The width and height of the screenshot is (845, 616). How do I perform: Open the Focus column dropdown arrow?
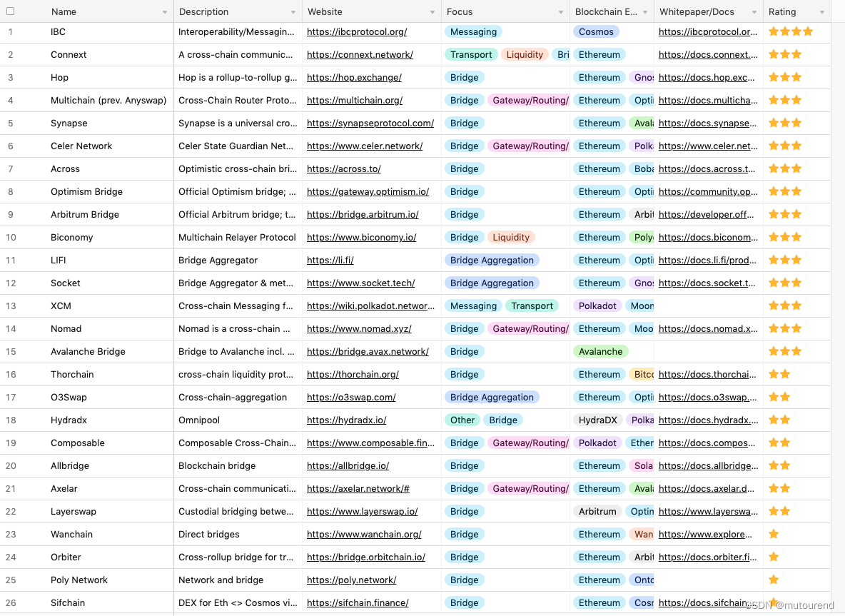tap(560, 12)
